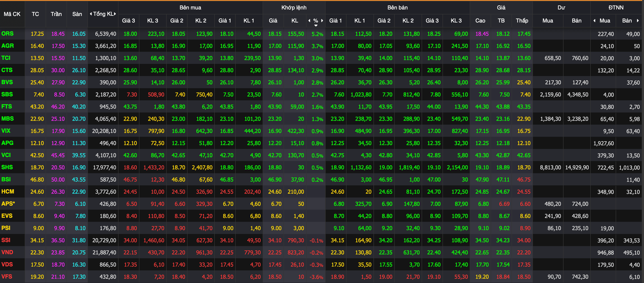Click APG foreign buy value 1,927,60
The height and width of the screenshot is (283, 644).
pos(604,143)
